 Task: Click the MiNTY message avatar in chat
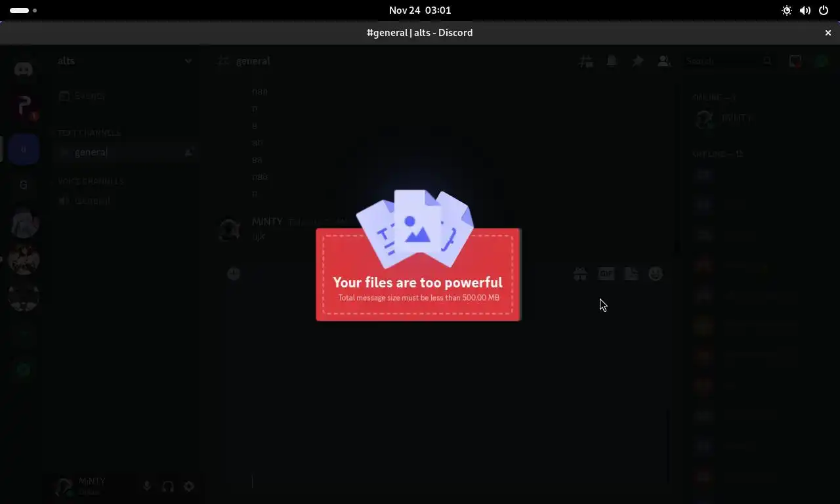tap(229, 230)
